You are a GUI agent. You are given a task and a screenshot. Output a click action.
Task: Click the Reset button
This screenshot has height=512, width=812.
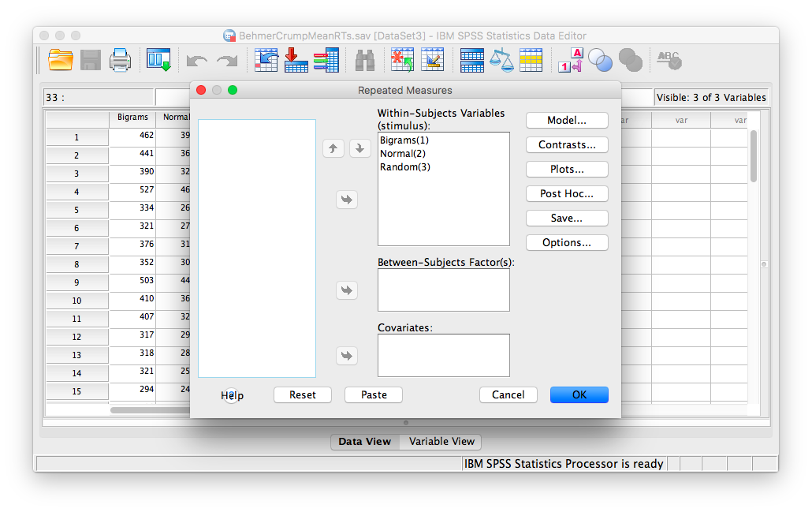[x=303, y=395]
